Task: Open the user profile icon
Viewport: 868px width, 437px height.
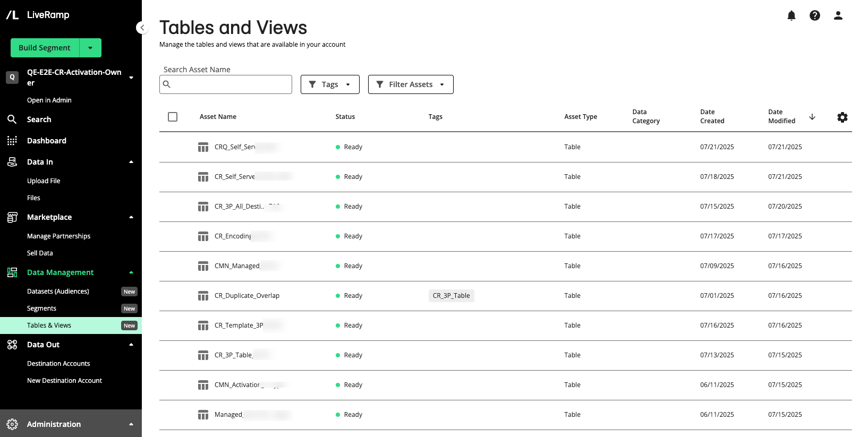Action: (838, 15)
